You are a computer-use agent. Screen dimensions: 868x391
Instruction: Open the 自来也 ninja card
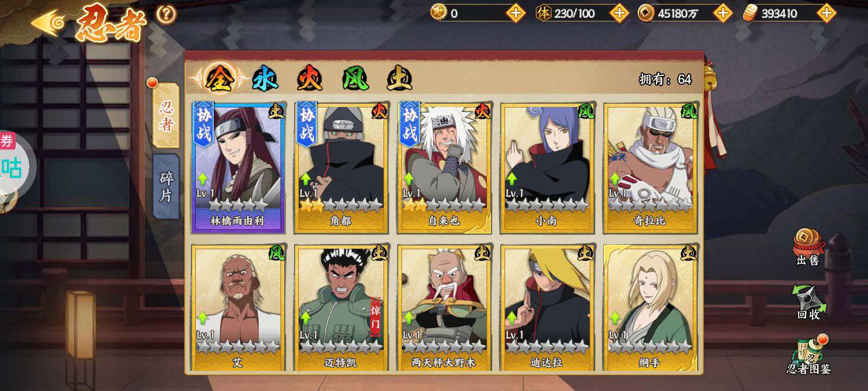pyautogui.click(x=444, y=168)
